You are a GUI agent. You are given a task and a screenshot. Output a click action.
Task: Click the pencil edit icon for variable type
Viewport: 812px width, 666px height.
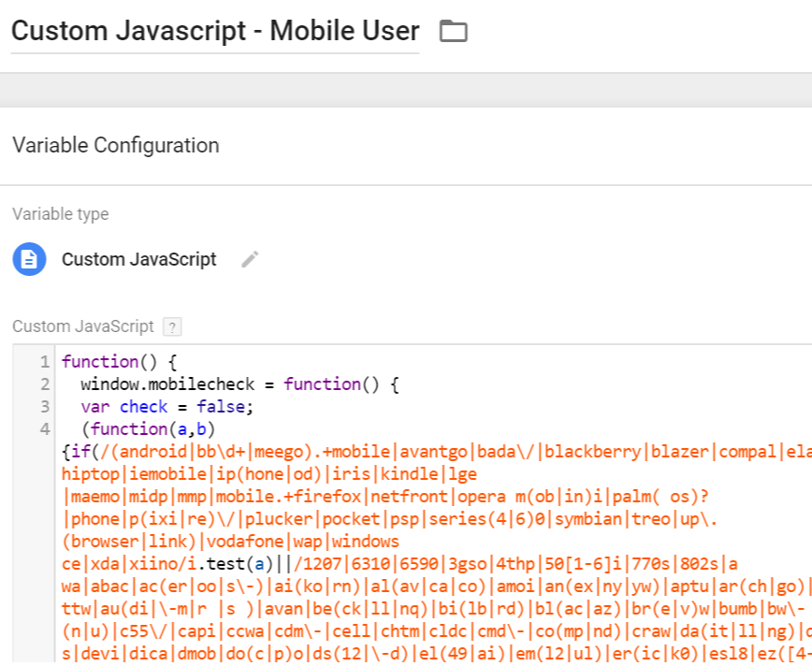tap(249, 259)
